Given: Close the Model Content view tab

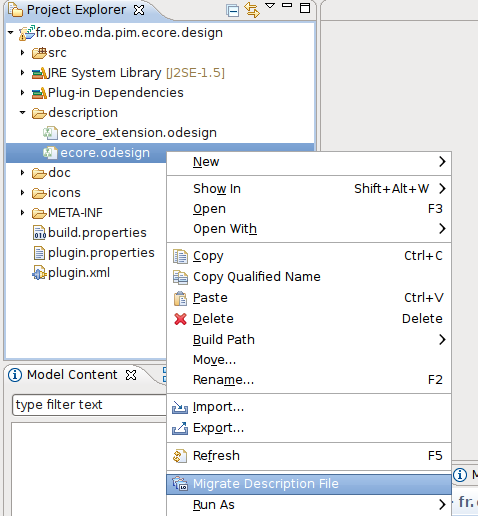Looking at the screenshot, I should pyautogui.click(x=131, y=375).
